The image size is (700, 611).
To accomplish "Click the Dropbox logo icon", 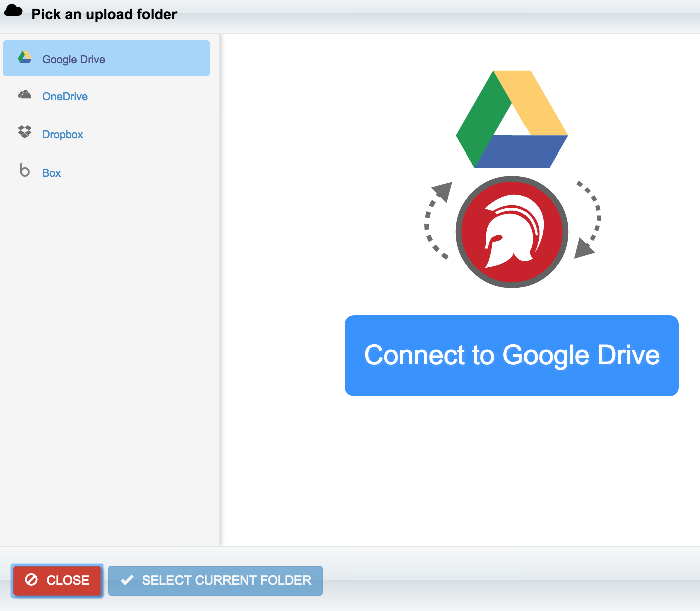I will tap(25, 132).
